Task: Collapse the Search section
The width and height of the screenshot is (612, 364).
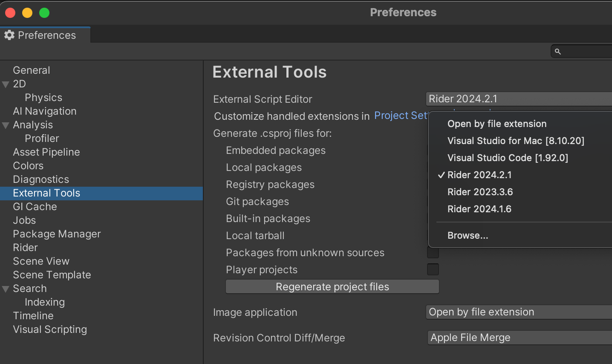Action: click(x=6, y=288)
